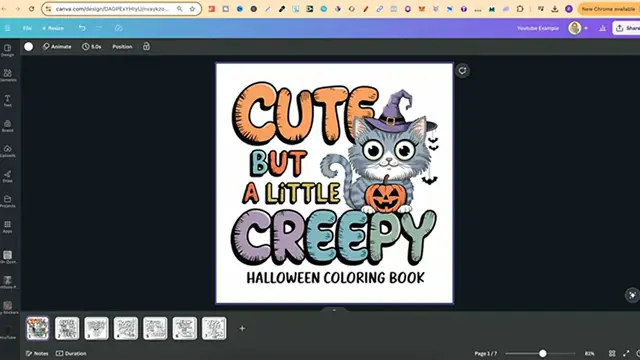Image resolution: width=640 pixels, height=360 pixels.
Task: Open the Projects panel
Action: click(7, 201)
